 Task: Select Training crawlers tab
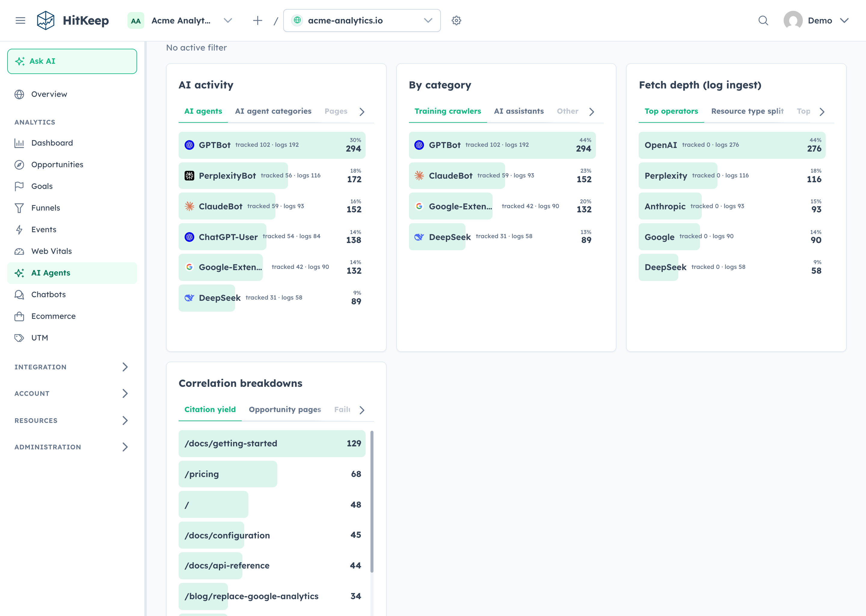point(447,111)
